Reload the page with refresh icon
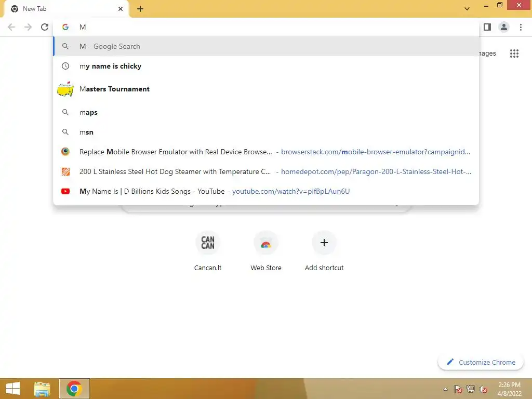 point(45,27)
